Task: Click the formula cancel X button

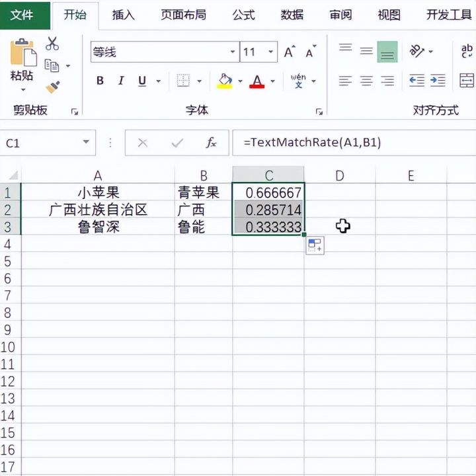Action: point(143,143)
